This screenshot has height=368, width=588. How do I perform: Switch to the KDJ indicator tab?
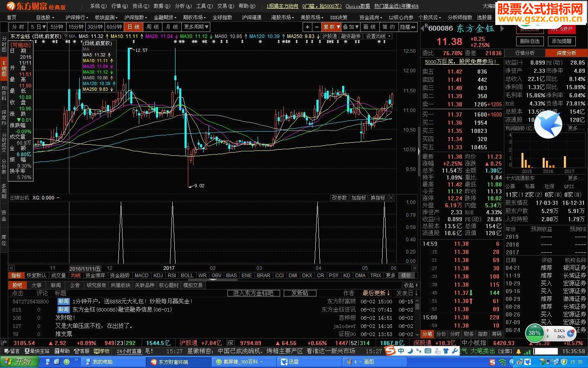point(158,276)
